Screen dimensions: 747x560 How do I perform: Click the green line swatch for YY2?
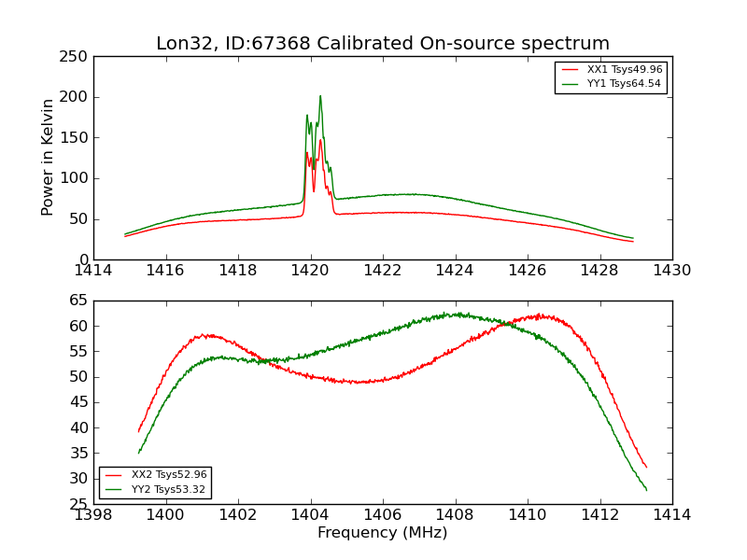[114, 489]
